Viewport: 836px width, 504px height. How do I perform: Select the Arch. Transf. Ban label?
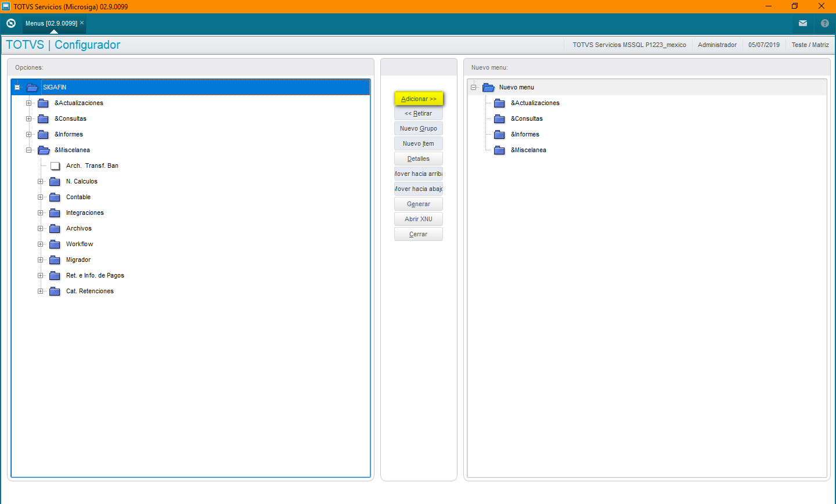point(92,165)
